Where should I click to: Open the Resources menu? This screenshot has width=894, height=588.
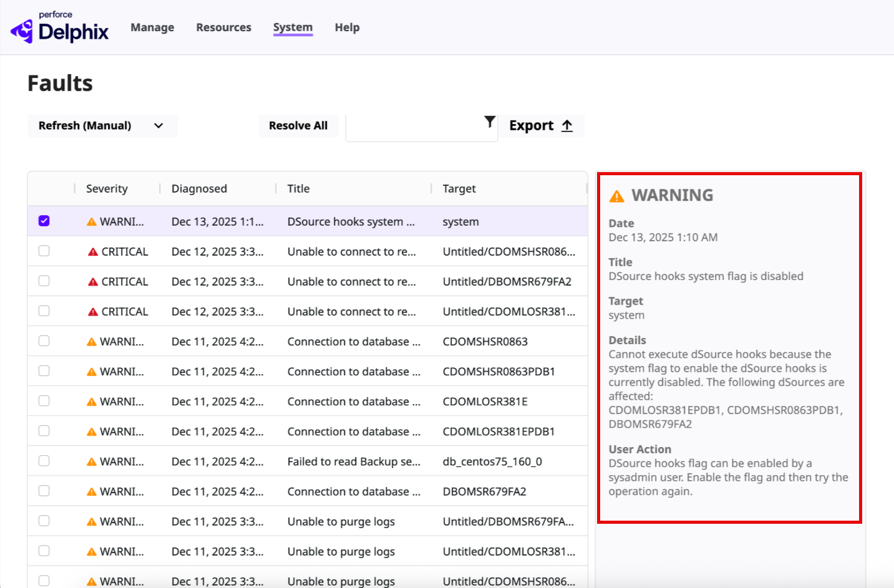point(223,27)
